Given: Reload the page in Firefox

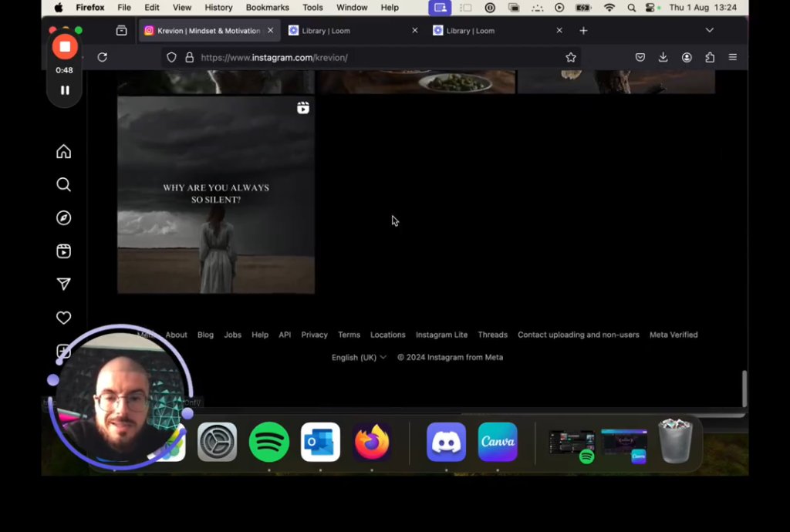Looking at the screenshot, I should (x=103, y=57).
